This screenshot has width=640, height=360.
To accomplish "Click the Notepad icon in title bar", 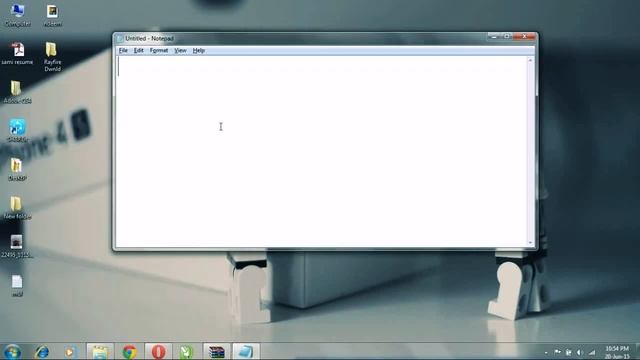I will click(120, 38).
